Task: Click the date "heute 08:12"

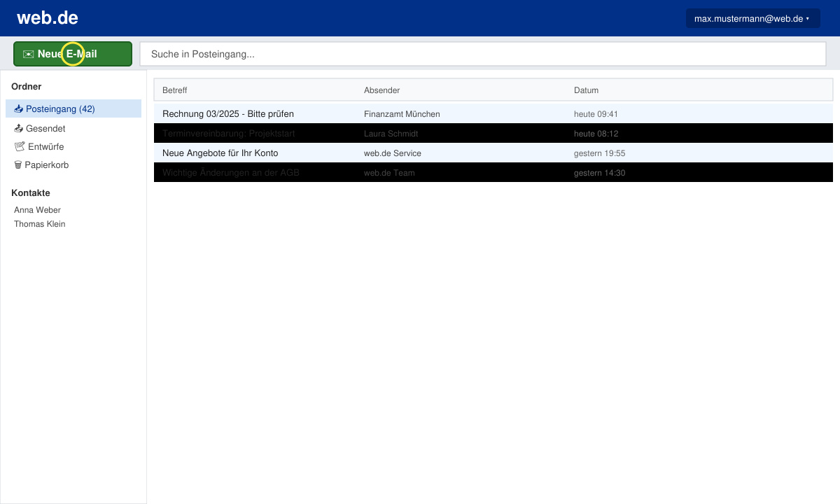Action: (x=596, y=133)
